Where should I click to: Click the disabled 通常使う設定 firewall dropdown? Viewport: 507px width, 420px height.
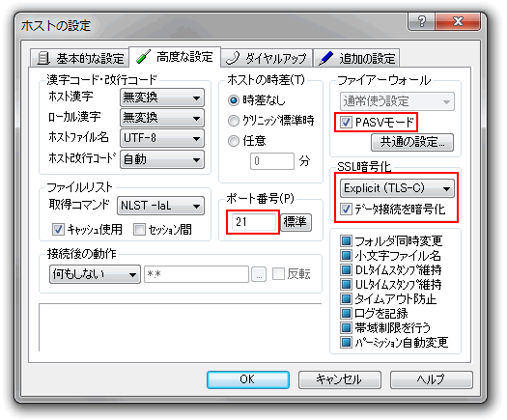coord(397,101)
